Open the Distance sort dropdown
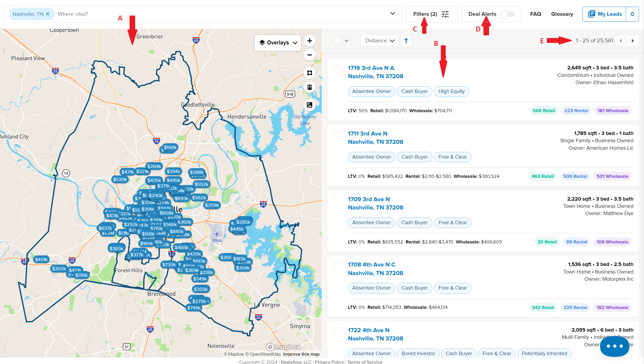 [379, 41]
